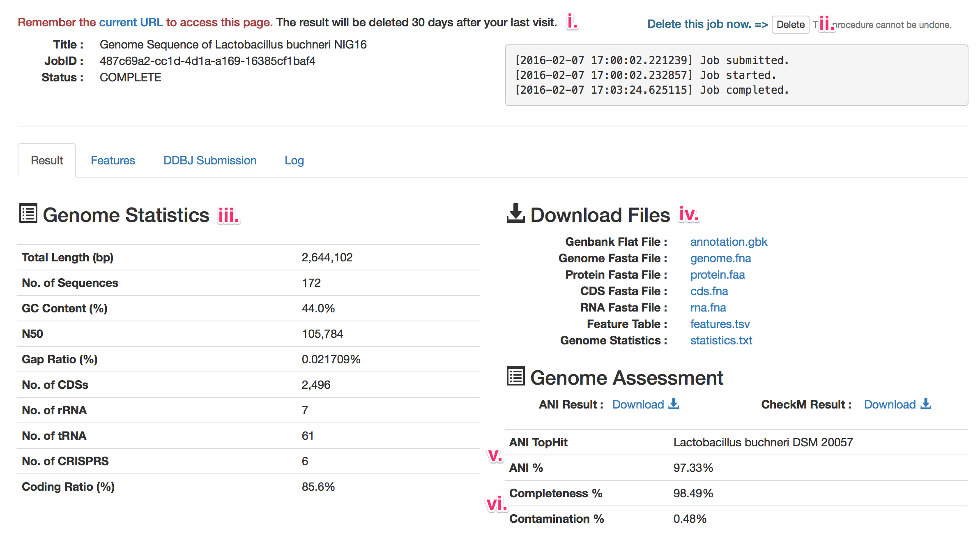Click the Download Files arrow icon

tap(515, 213)
